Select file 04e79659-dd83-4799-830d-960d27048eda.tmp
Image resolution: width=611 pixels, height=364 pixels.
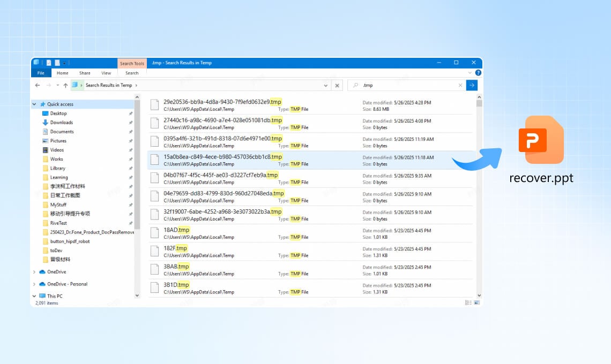310,196
